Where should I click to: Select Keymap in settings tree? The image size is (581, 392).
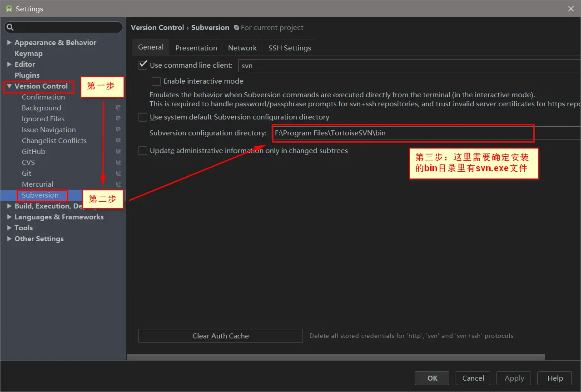[29, 54]
